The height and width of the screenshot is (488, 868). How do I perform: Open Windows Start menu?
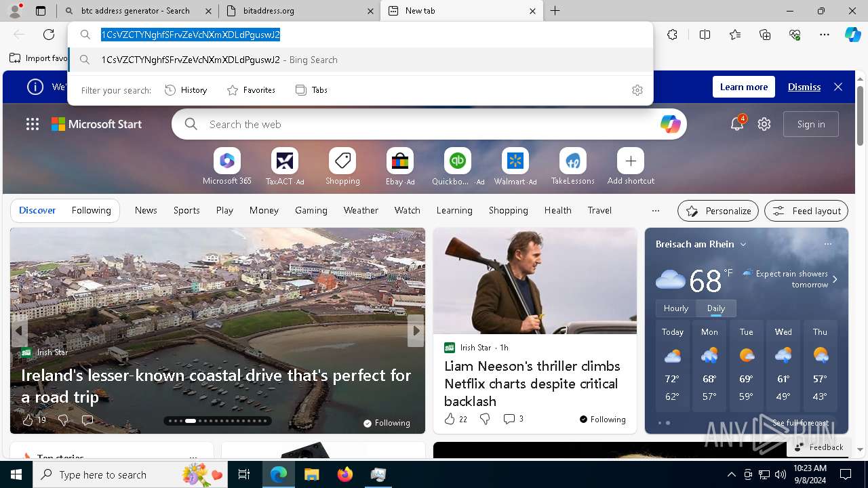[16, 474]
